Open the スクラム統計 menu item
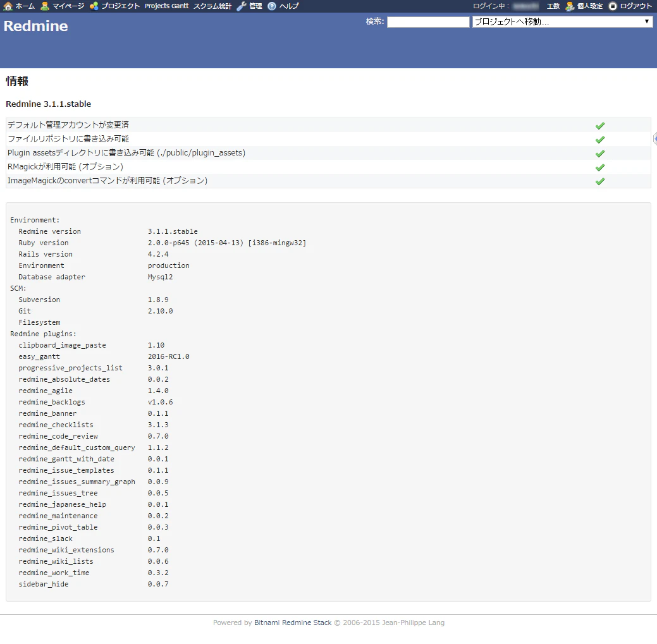The height and width of the screenshot is (644, 657). 212,6
